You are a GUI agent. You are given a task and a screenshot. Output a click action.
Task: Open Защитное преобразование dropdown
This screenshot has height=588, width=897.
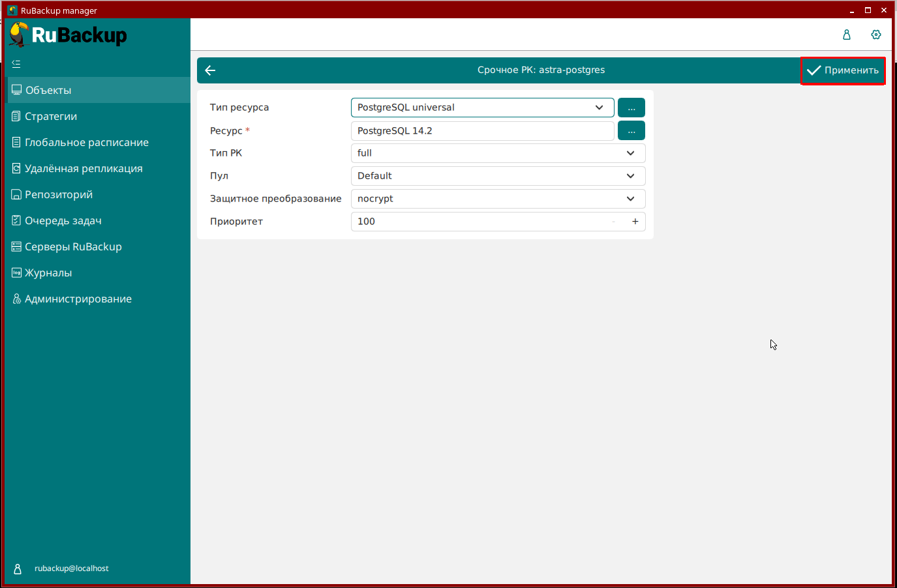click(x=498, y=199)
